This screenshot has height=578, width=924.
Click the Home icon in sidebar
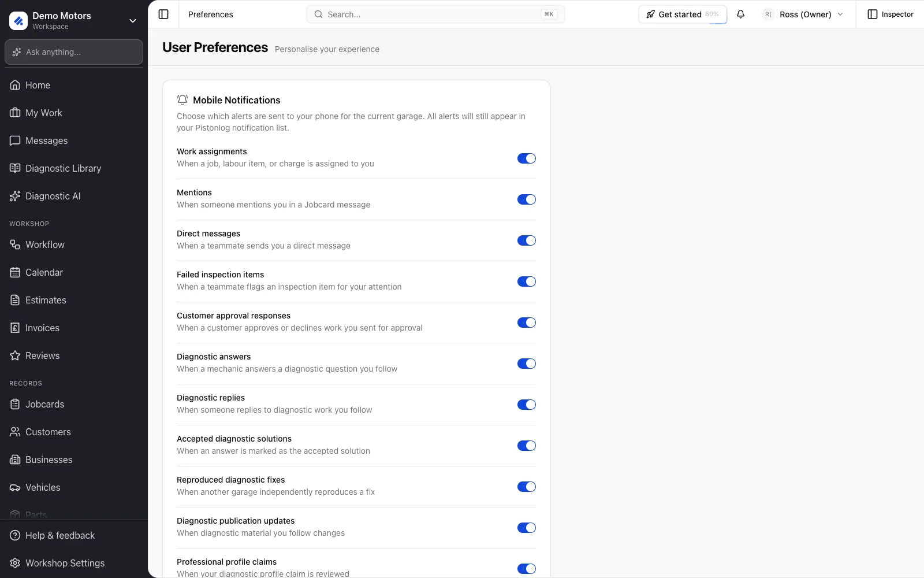coord(15,85)
